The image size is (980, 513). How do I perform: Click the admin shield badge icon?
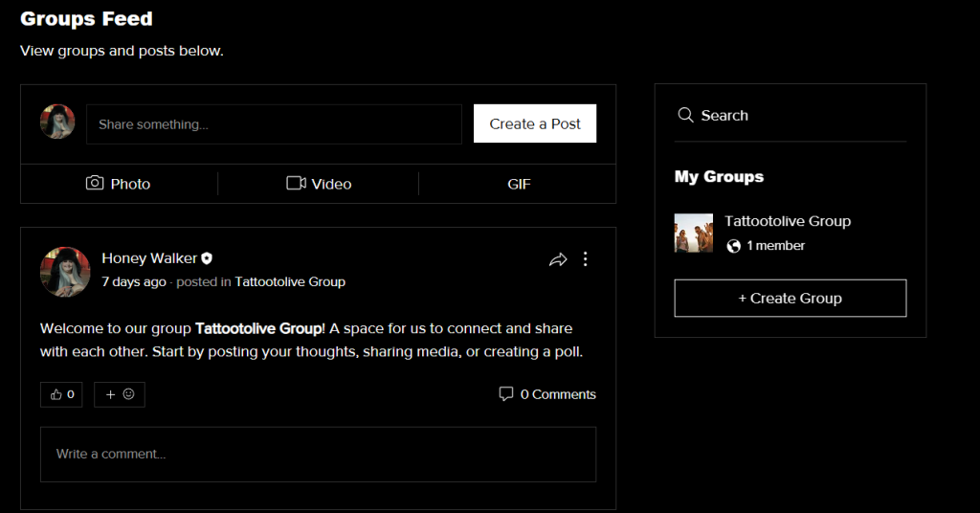[x=207, y=258]
